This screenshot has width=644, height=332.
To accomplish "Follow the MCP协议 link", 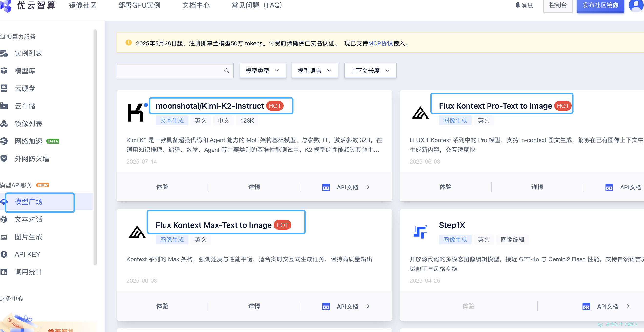I will pyautogui.click(x=381, y=43).
